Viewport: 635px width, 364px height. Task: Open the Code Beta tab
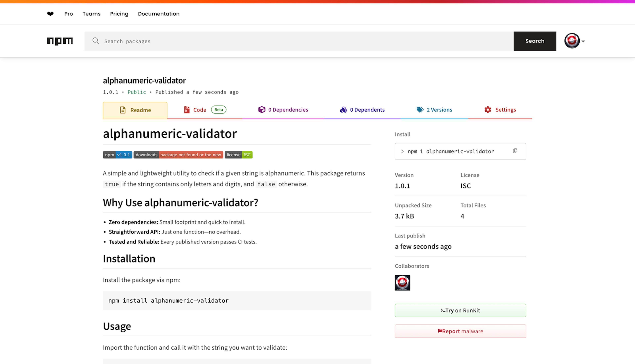[x=205, y=110]
